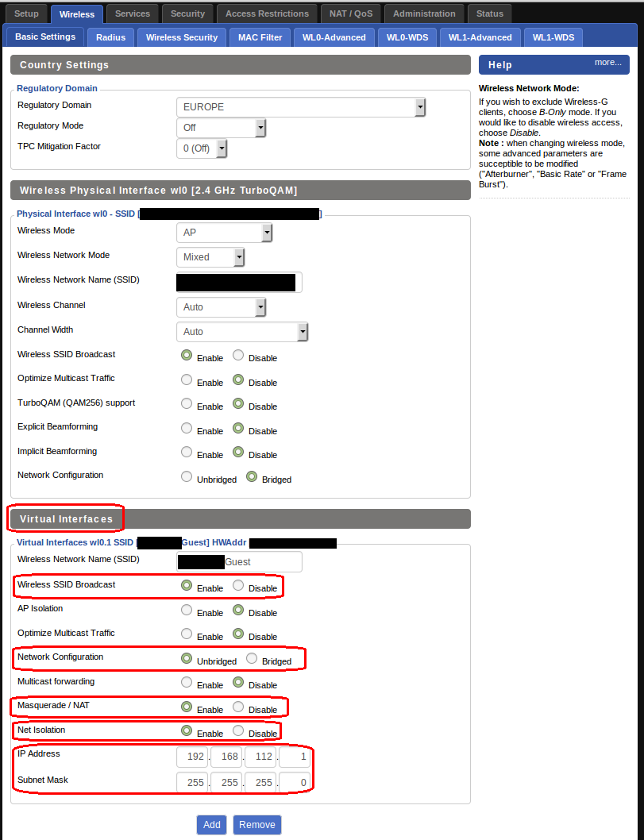Open the Regulatory Domain dropdown showing EUROPE
The height and width of the screenshot is (840, 644).
301,107
